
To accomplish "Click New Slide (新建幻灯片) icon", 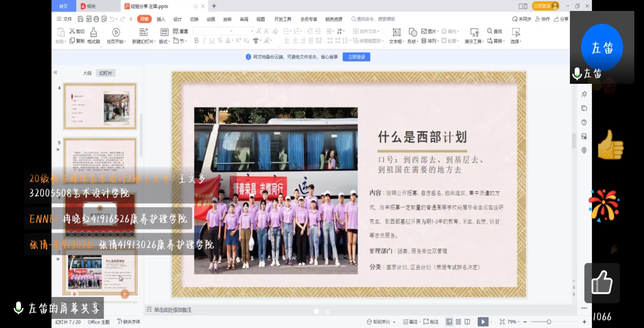I will 143,32.
